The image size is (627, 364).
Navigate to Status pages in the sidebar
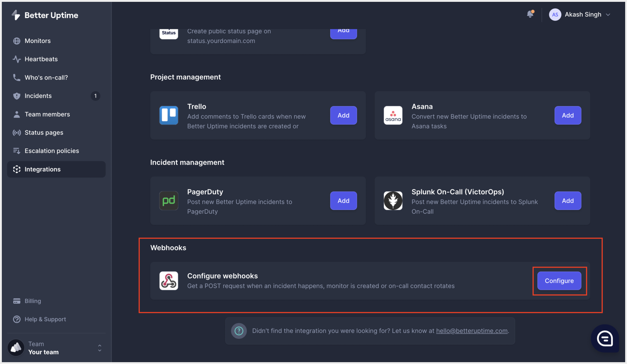point(17,132)
